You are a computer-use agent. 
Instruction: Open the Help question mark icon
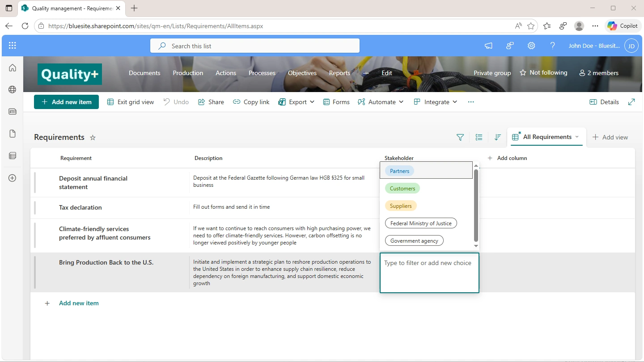coord(552,46)
